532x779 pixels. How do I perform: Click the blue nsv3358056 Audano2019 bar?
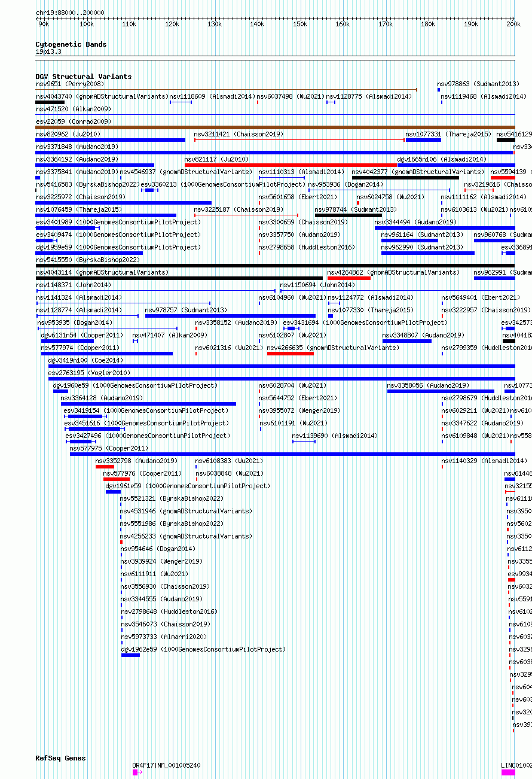(441, 391)
